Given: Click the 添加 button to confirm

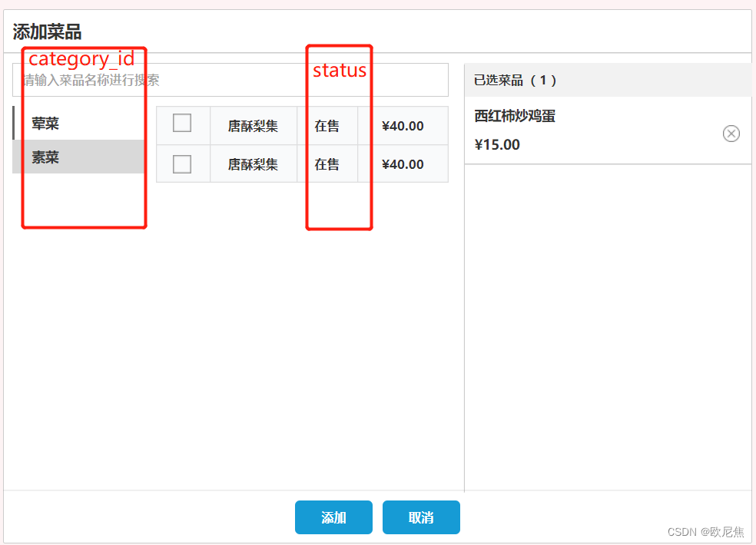Looking at the screenshot, I should point(333,517).
